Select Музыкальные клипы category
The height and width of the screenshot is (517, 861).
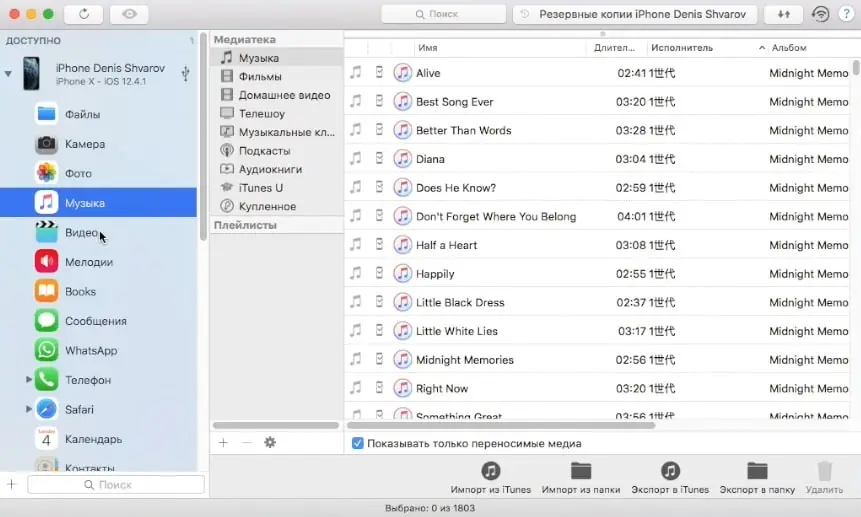[277, 132]
